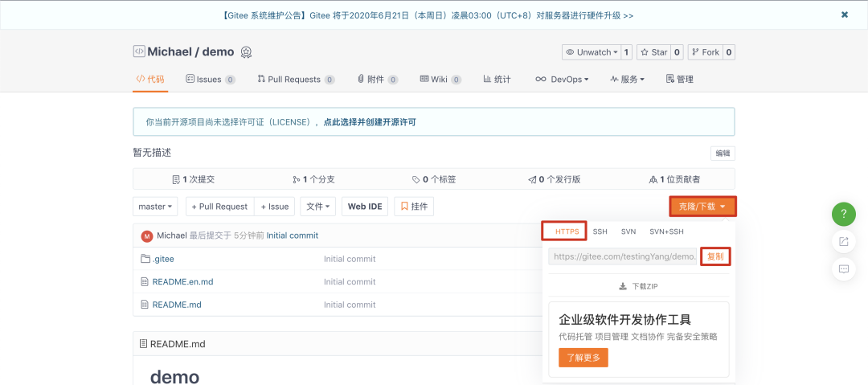
Task: View the 0 个发行版 releases
Action: (554, 179)
